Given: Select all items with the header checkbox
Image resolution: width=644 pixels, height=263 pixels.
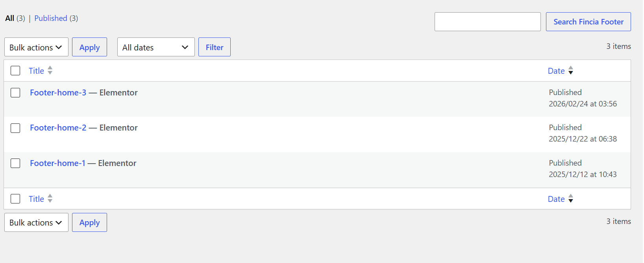Looking at the screenshot, I should click(x=15, y=71).
